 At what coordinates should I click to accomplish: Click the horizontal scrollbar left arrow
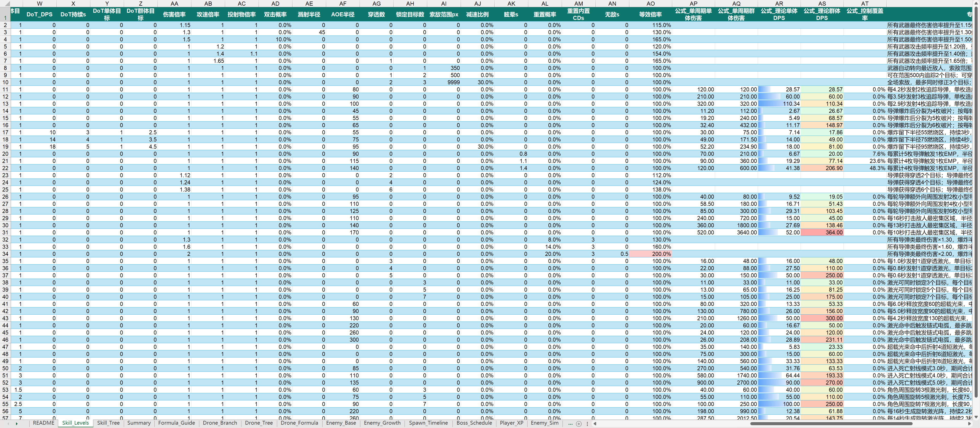(595, 423)
